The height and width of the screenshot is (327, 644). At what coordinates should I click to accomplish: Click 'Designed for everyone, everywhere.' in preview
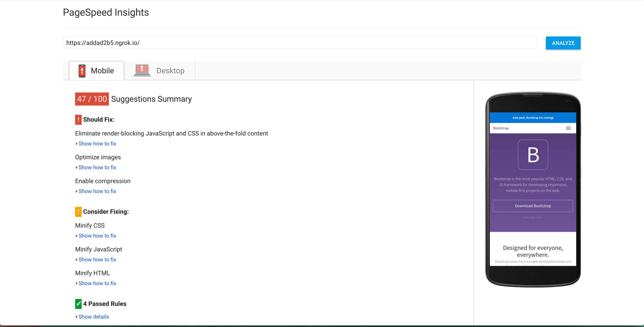click(x=533, y=251)
